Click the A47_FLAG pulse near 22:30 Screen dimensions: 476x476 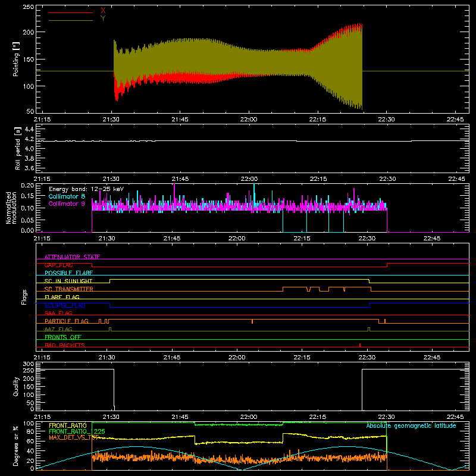pyautogui.click(x=369, y=329)
